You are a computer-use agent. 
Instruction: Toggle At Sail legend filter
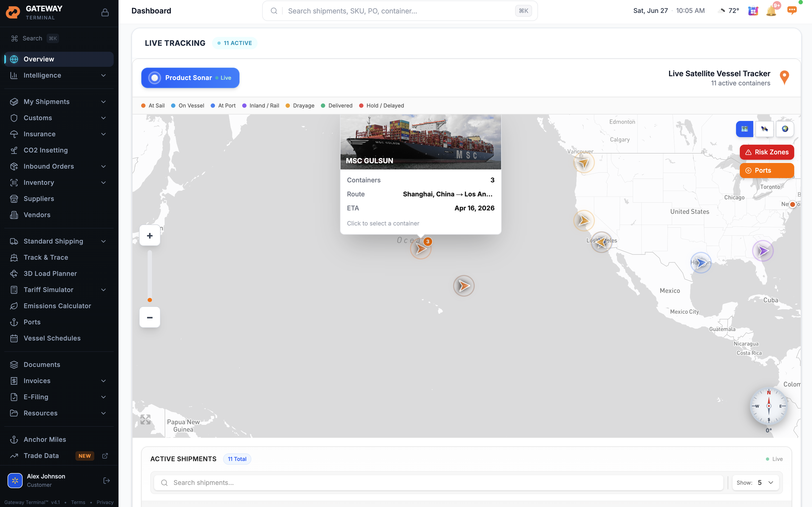coord(152,106)
